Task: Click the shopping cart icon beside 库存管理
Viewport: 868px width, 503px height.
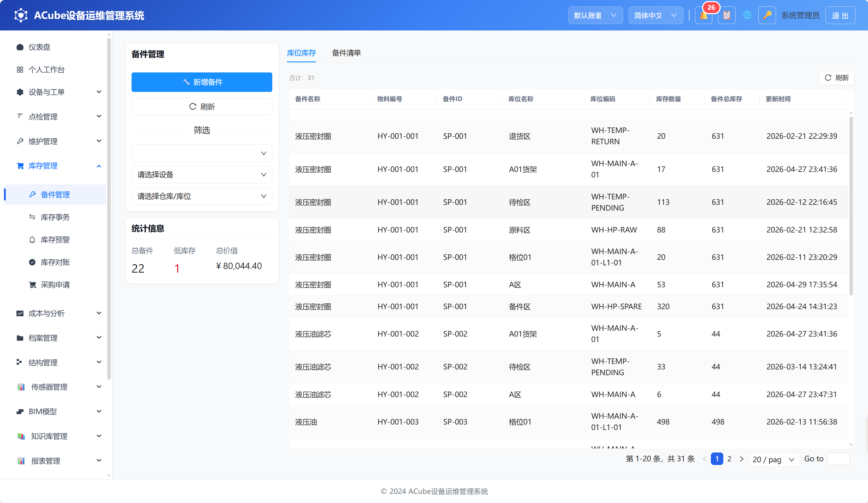Action: [x=20, y=166]
